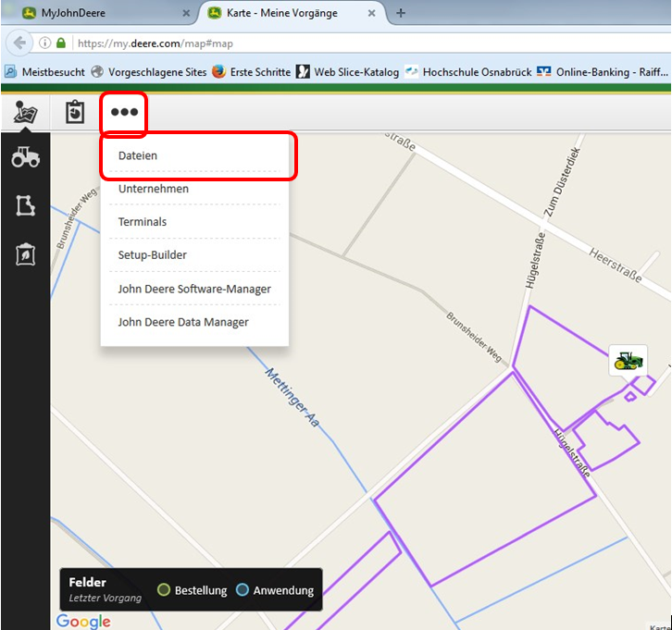
Task: Select the Anwendung radio option
Action: (243, 590)
